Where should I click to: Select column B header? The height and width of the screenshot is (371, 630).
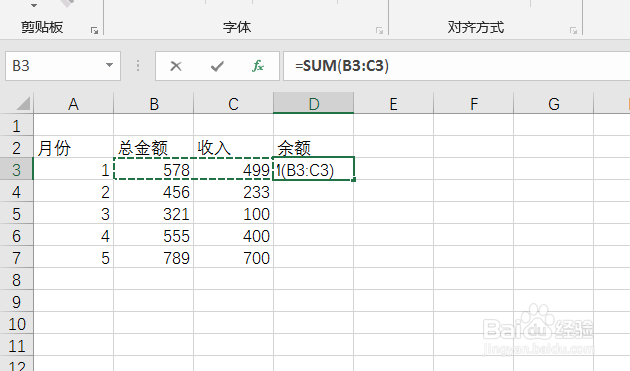pos(153,104)
